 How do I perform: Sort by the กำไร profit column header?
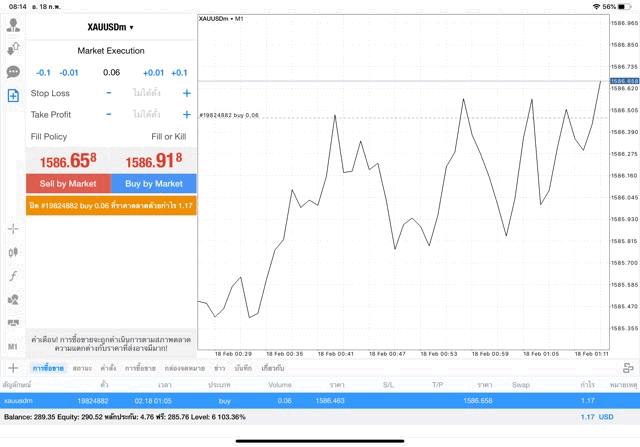pyautogui.click(x=587, y=385)
